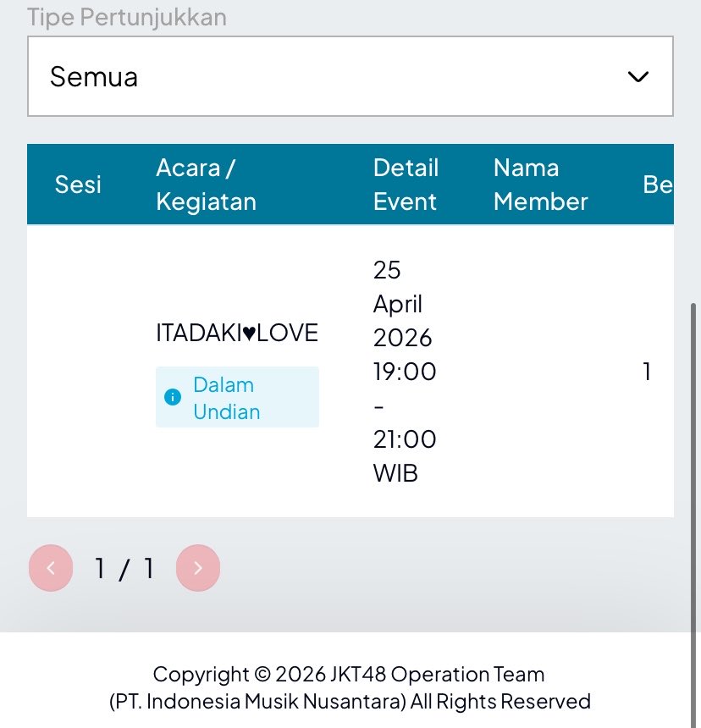Click the chevron arrow in the Semua box
The width and height of the screenshot is (701, 728).
click(638, 76)
